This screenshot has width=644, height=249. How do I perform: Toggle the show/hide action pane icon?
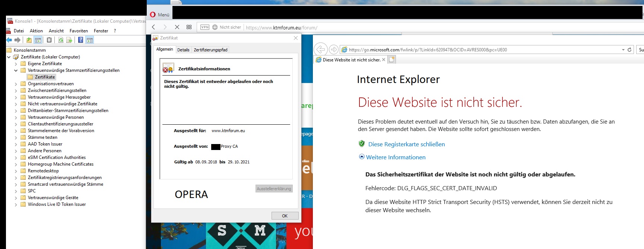(90, 40)
